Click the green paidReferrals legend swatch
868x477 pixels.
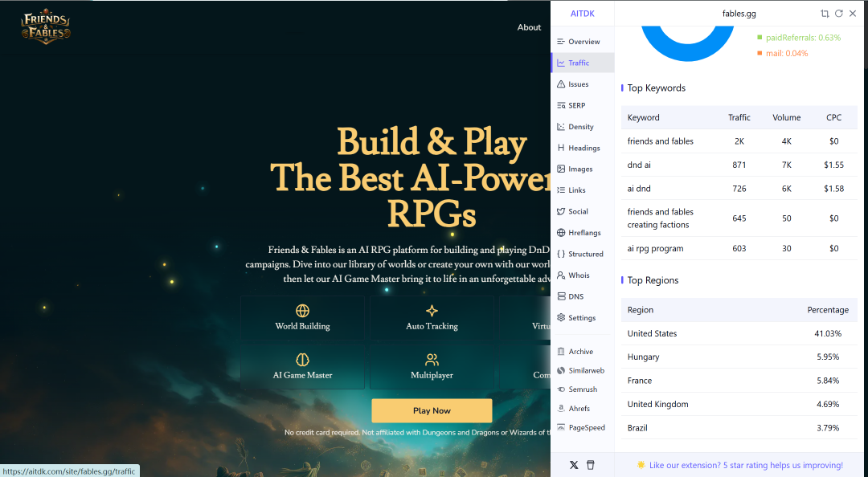click(759, 38)
